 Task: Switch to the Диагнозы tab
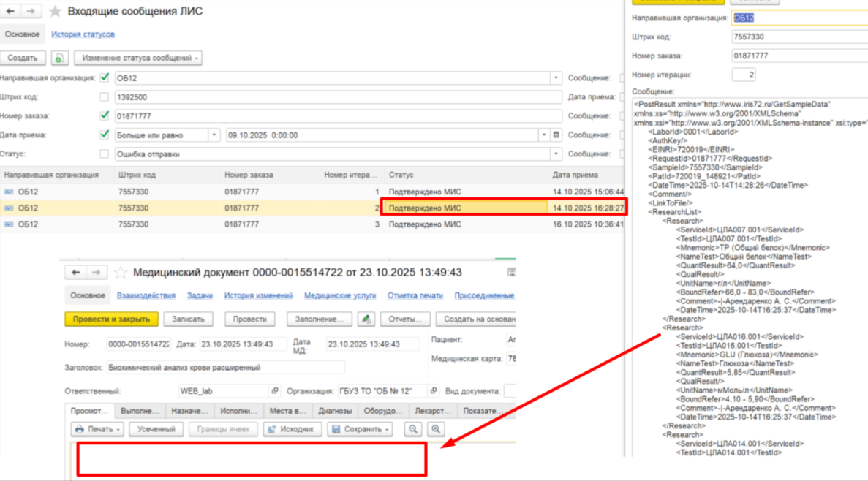click(x=334, y=411)
